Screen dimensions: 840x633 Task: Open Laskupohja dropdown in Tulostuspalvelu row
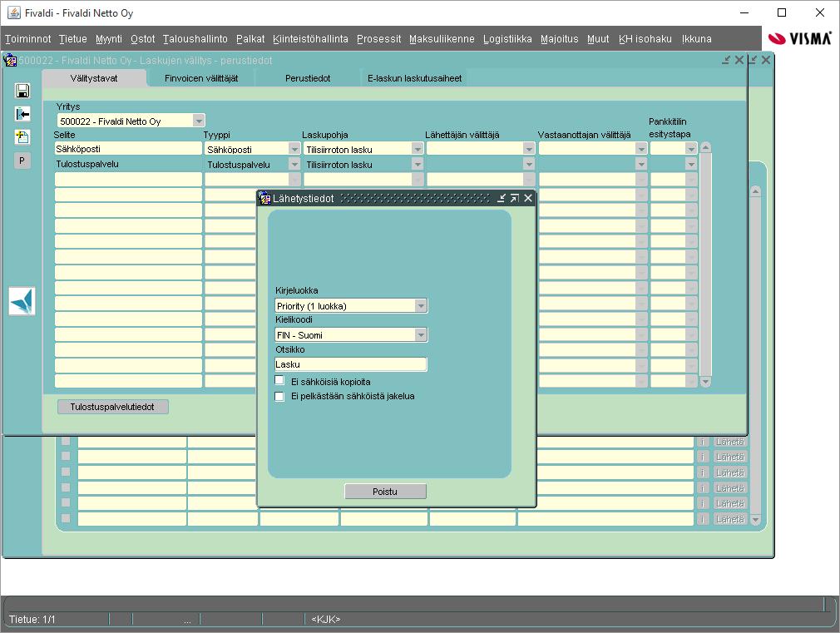(418, 164)
